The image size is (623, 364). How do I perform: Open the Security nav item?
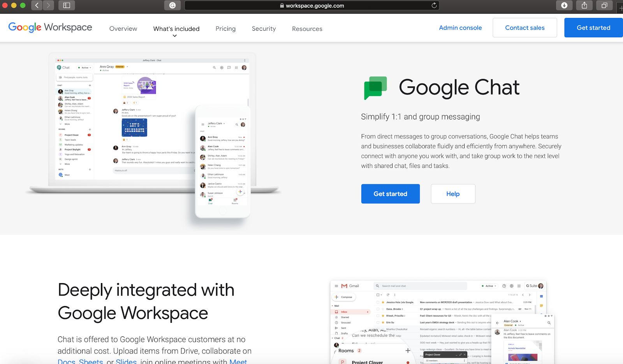(x=264, y=29)
